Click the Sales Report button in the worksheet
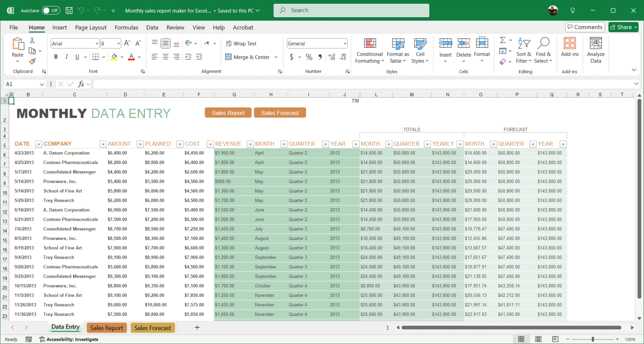The image size is (644, 344). coord(228,112)
